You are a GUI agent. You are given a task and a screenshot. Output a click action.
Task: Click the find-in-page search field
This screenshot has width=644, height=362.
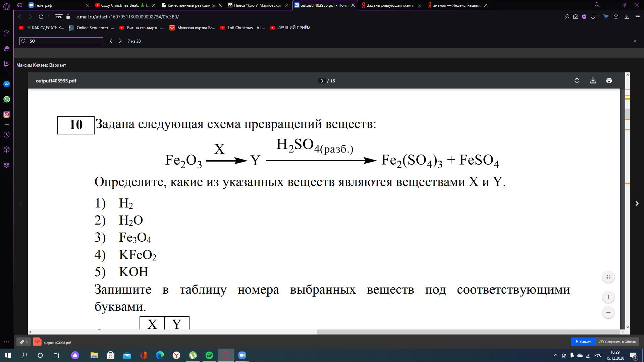click(64, 41)
